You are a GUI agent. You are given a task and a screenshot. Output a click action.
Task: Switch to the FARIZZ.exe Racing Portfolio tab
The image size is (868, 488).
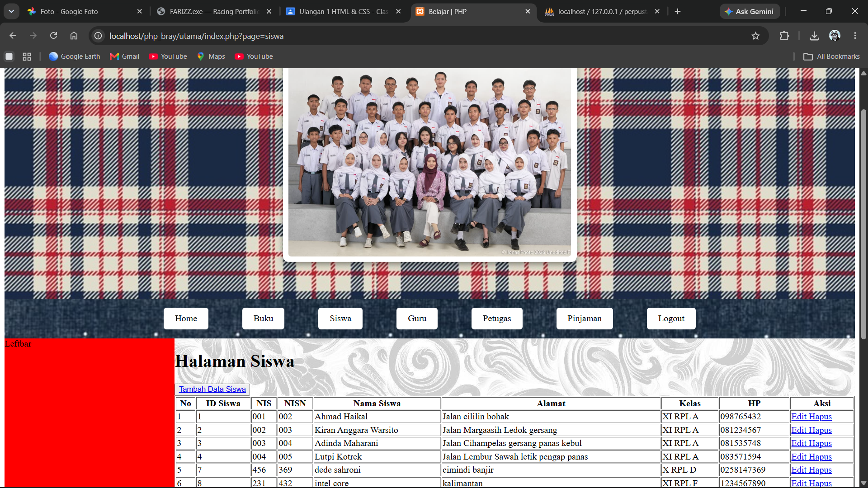coord(214,12)
